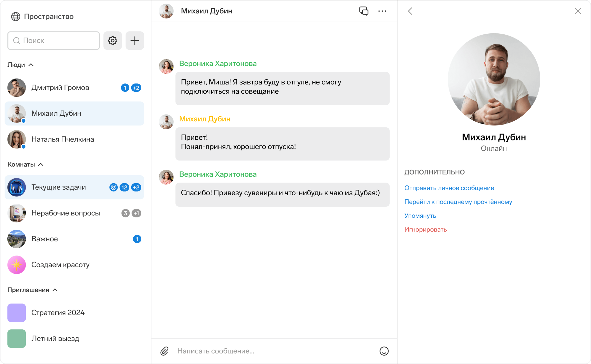Viewport: 591px width, 364px height.
Task: Click the @ mention badge on Текущие задачи
Action: coord(113,187)
